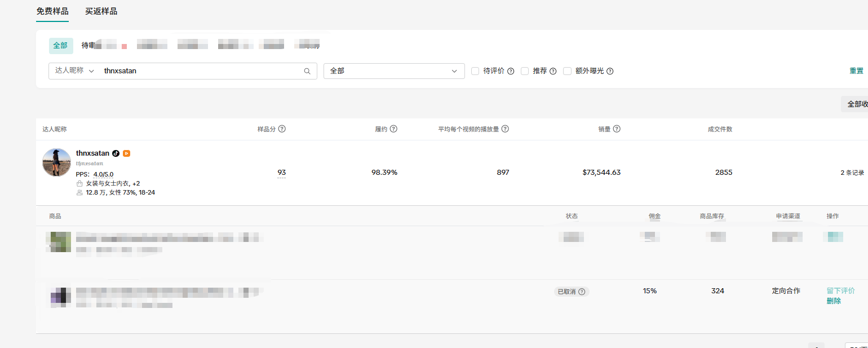The image size is (868, 348).
Task: Open help icon next to 额外曝光
Action: tap(610, 71)
